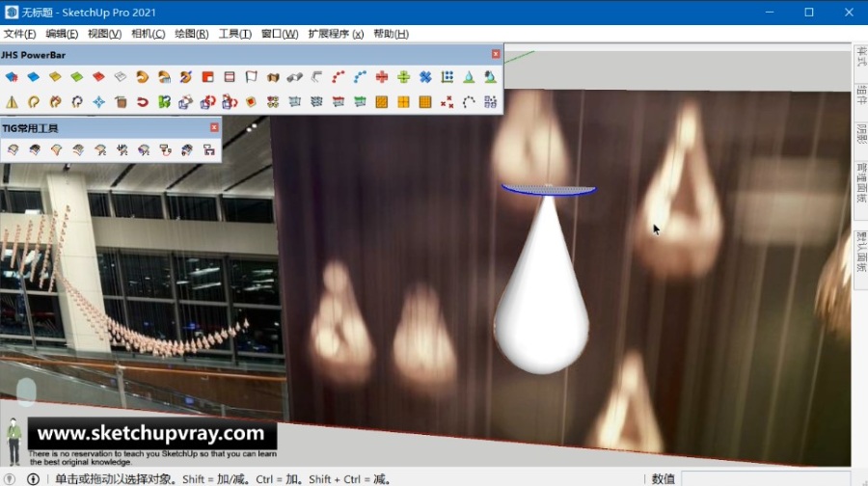Click the red lattice icon in PowerBar
The height and width of the screenshot is (486, 868).
pyautogui.click(x=339, y=102)
